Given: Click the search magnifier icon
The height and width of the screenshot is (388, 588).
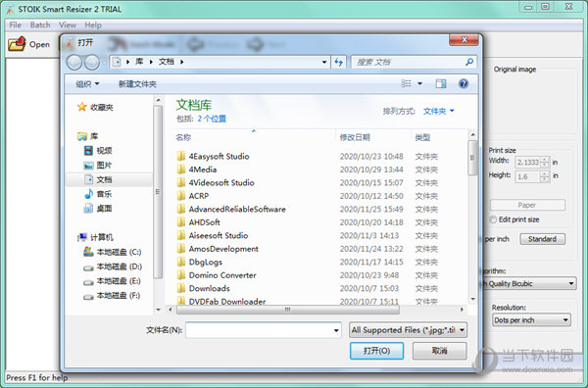Looking at the screenshot, I should (469, 62).
